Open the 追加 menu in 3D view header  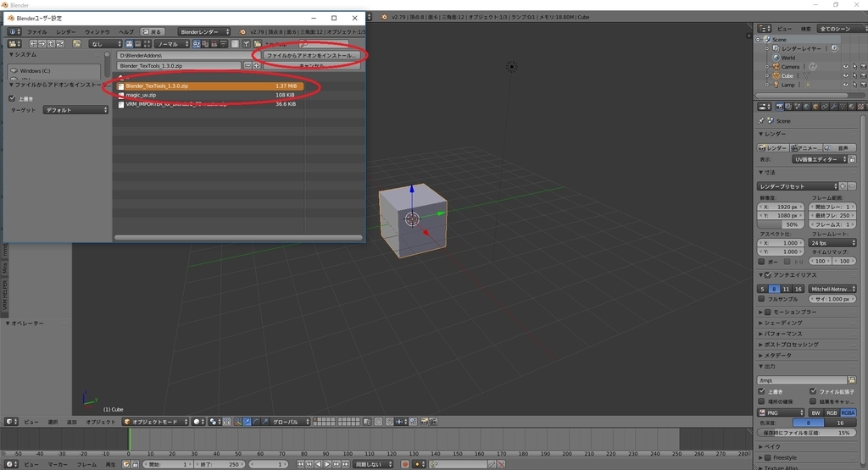72,422
